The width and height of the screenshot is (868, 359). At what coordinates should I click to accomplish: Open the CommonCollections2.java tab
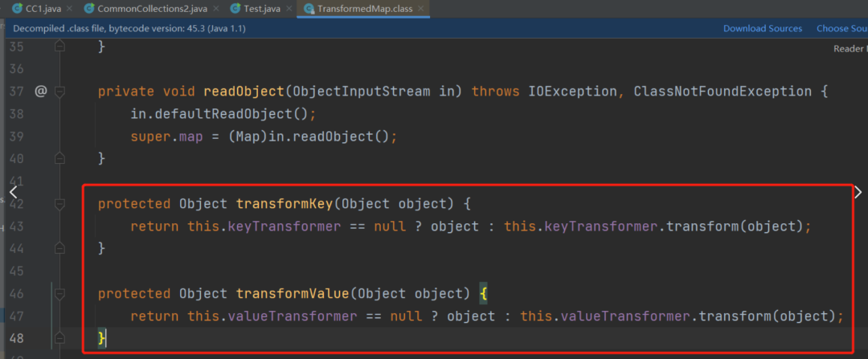(152, 8)
